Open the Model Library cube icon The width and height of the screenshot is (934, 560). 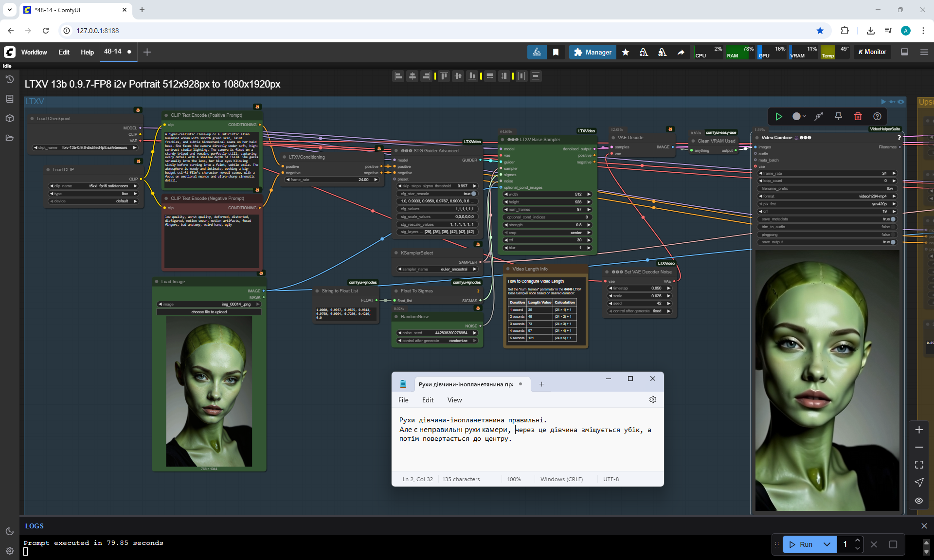tap(10, 118)
